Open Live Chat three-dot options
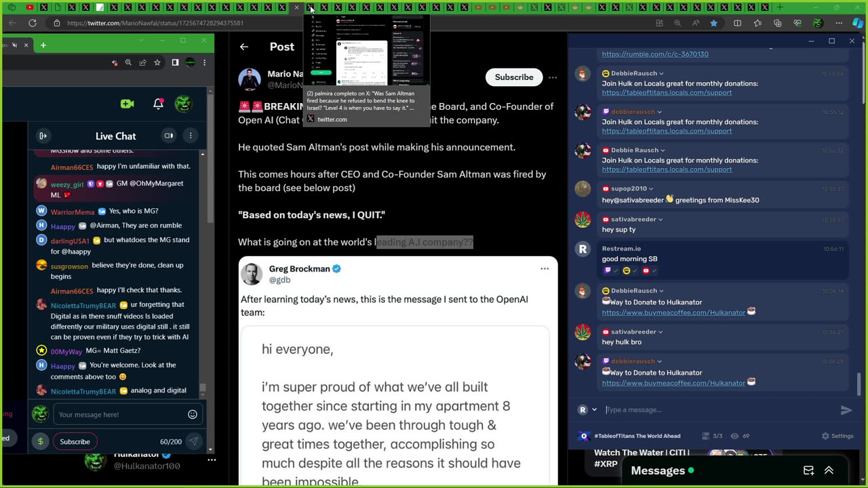Screen dimensions: 868x488 point(191,136)
